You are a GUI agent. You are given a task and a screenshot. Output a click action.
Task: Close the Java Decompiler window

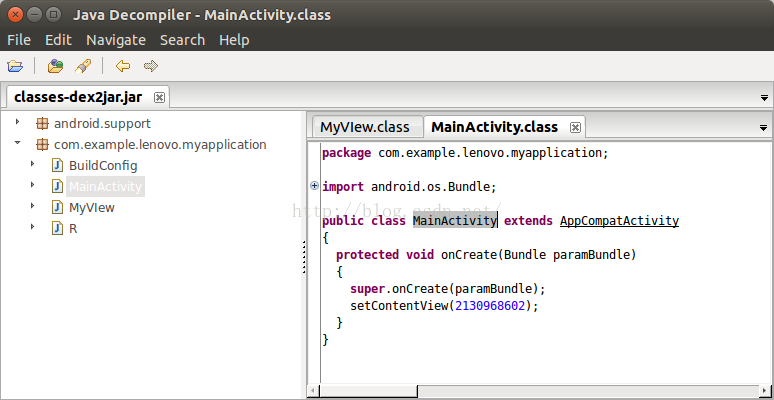point(15,14)
